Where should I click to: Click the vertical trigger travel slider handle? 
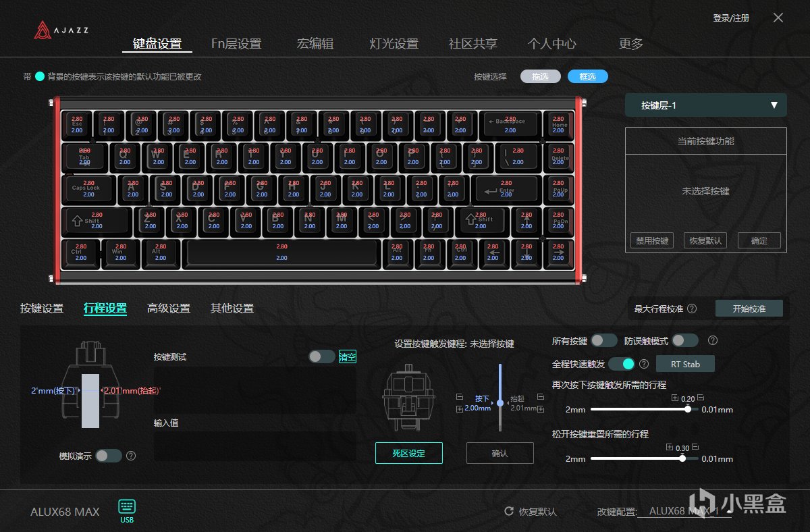[500, 403]
